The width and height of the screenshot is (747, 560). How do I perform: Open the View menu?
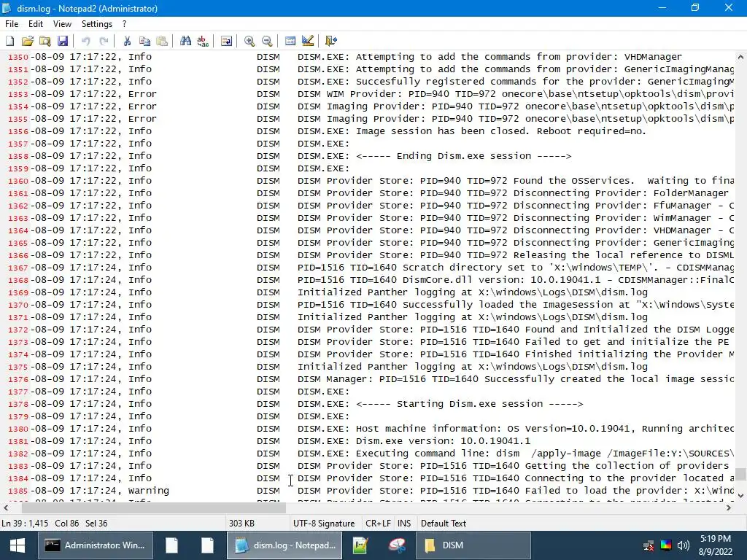coord(62,24)
